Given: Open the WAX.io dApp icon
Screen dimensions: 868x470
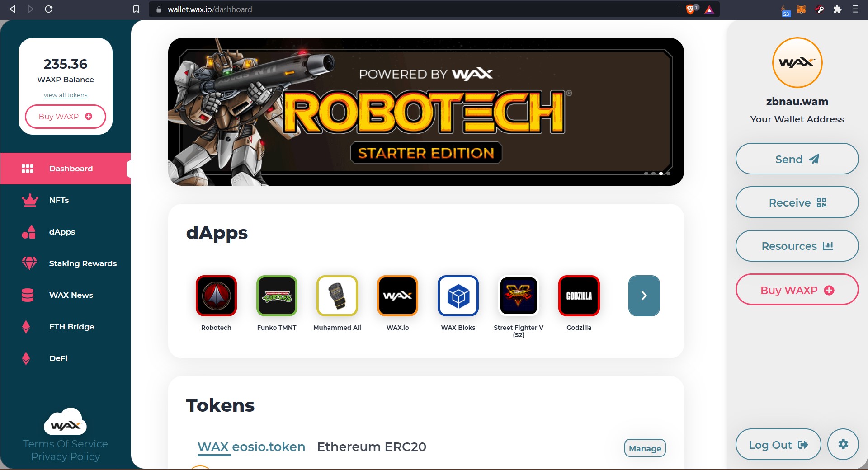Looking at the screenshot, I should tap(398, 296).
